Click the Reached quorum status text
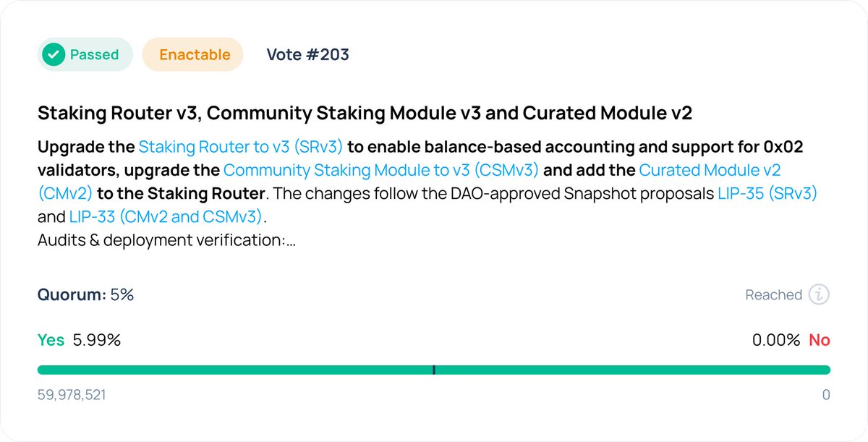This screenshot has width=868, height=442. (x=773, y=294)
